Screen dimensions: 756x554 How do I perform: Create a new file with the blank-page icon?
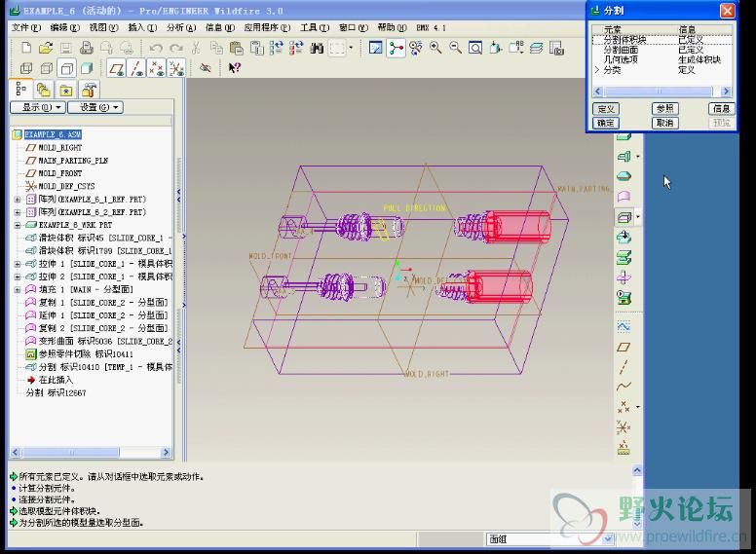point(26,48)
